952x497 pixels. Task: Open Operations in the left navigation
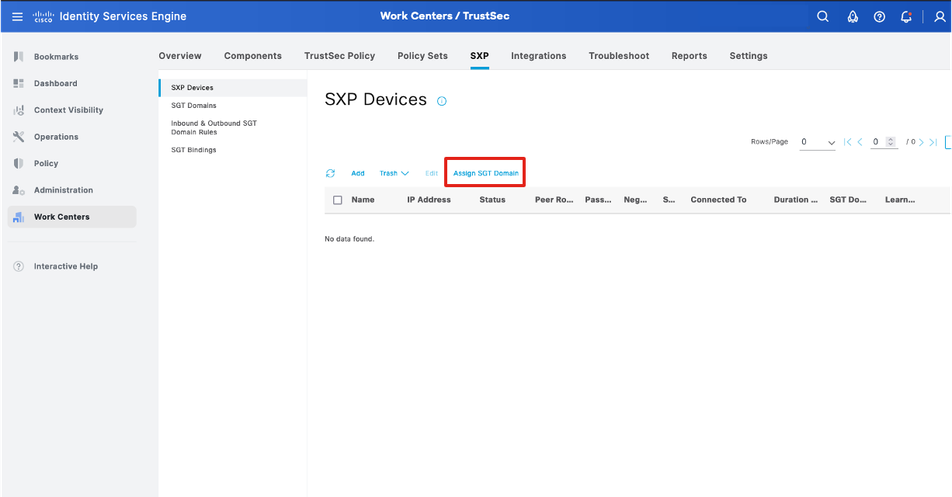(x=56, y=137)
